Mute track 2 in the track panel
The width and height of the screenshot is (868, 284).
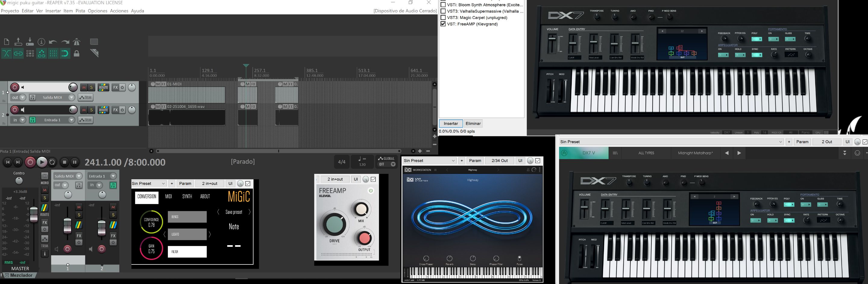click(x=84, y=110)
